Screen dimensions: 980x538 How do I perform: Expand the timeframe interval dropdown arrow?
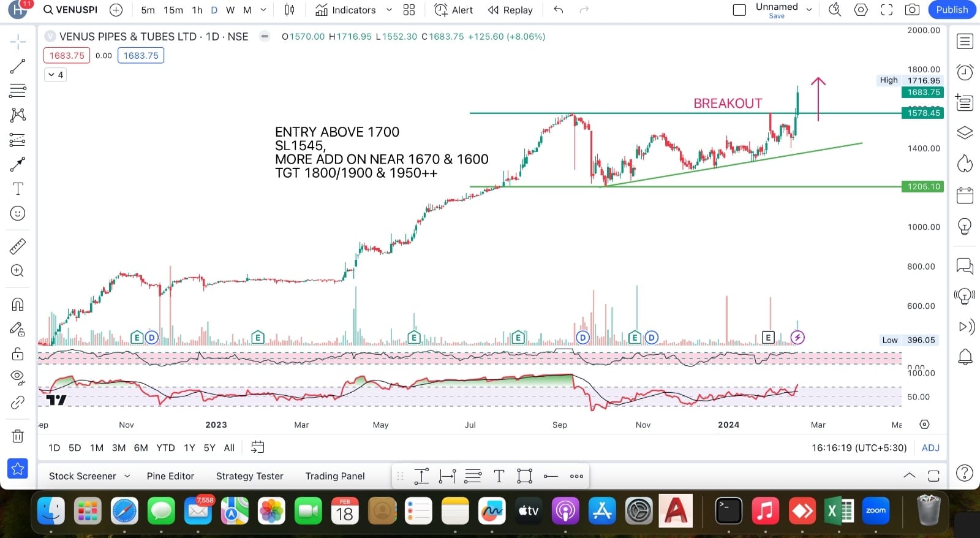[263, 10]
